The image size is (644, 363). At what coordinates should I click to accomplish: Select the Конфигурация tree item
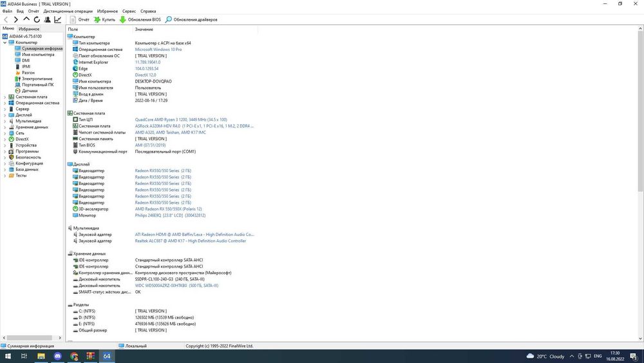(x=29, y=163)
